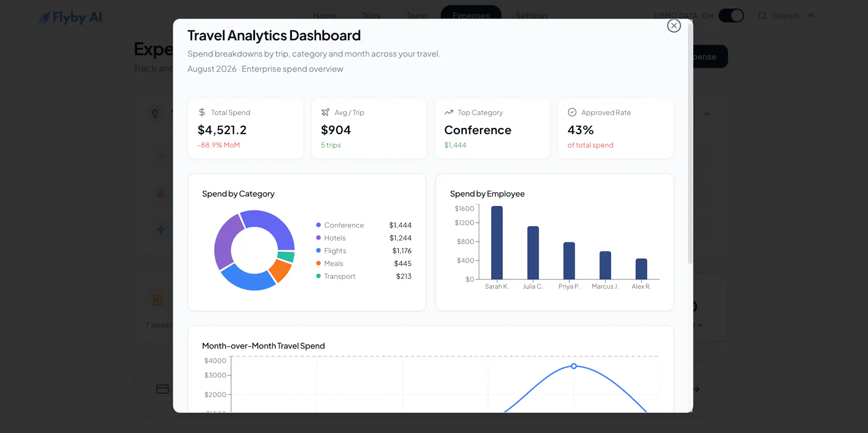The height and width of the screenshot is (433, 868).
Task: Select the teal Transport segment of the donut chart
Action: click(286, 256)
